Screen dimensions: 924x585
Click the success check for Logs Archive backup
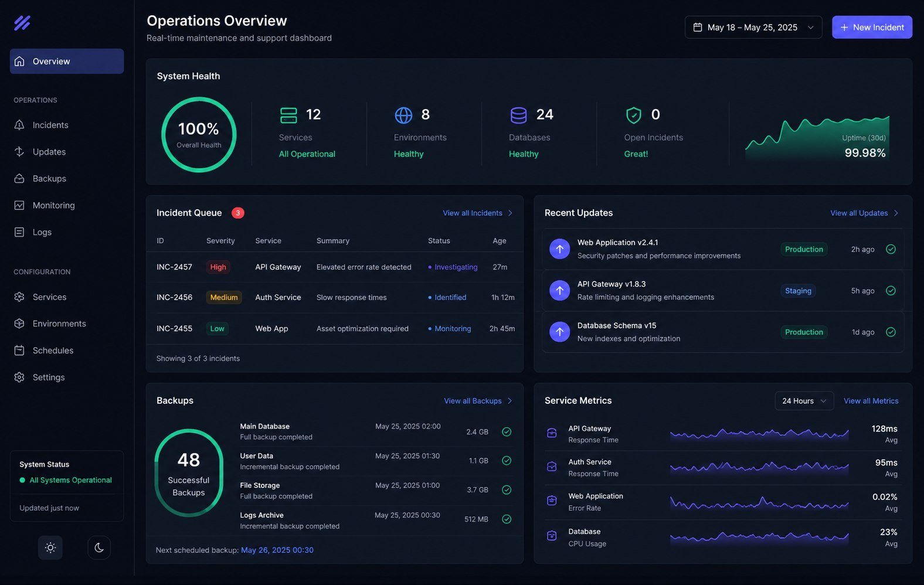[507, 519]
